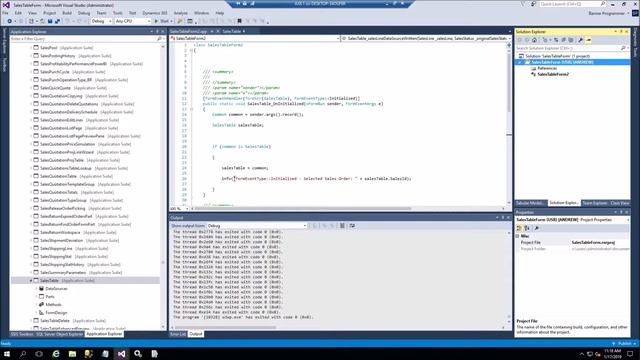
Task: Click the Windows Start button
Action: pos(7,354)
